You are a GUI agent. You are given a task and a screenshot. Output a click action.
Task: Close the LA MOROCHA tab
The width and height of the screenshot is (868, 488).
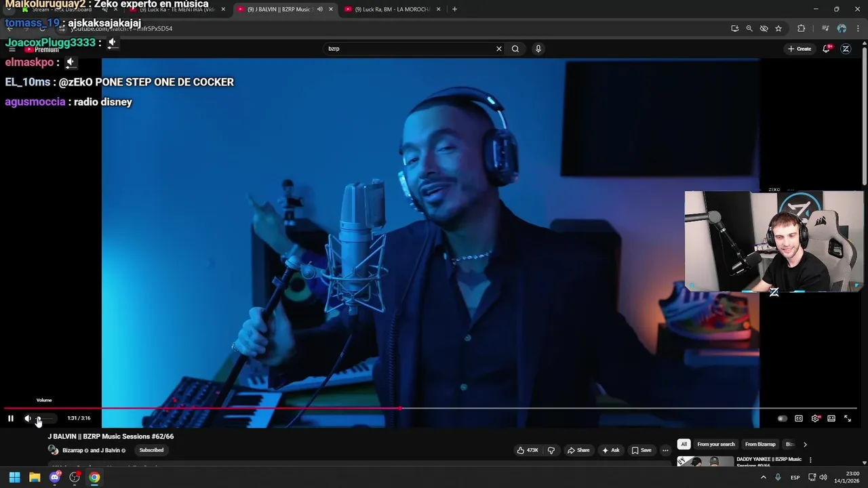click(x=438, y=9)
